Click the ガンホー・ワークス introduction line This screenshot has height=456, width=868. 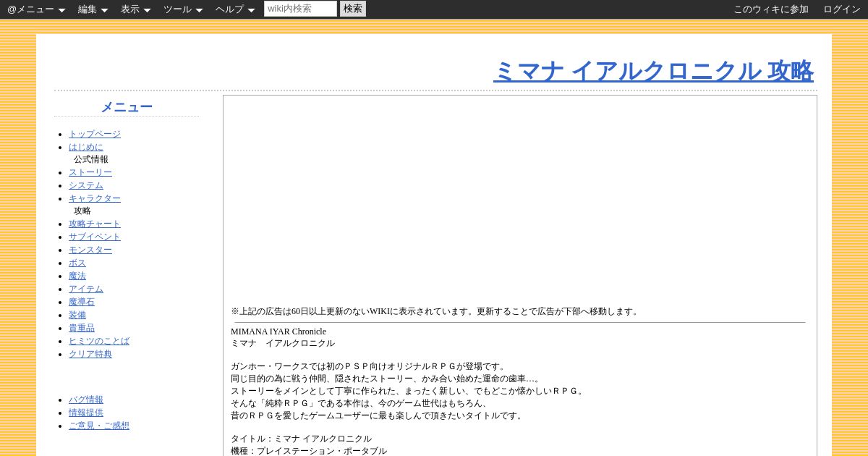[x=369, y=366]
